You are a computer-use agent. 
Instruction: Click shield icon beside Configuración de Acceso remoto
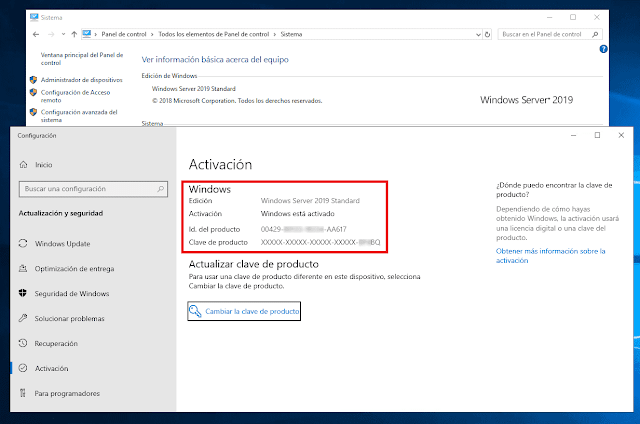33,92
